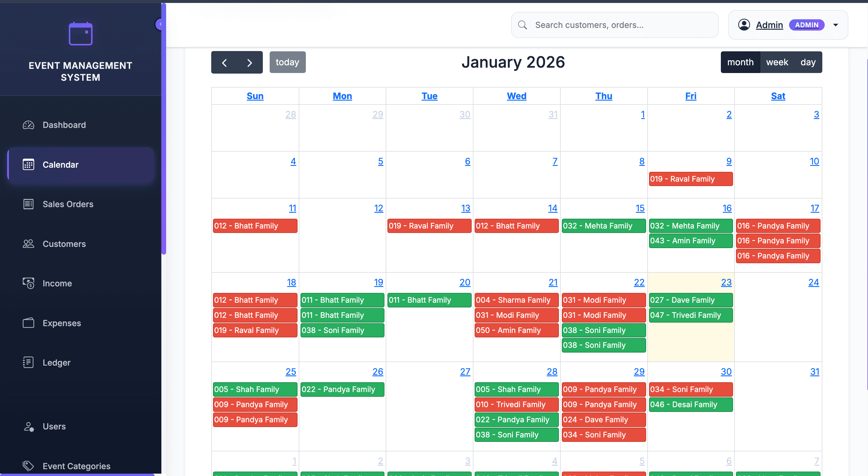The height and width of the screenshot is (476, 868).
Task: Go to previous month with left chevron
Action: point(224,63)
